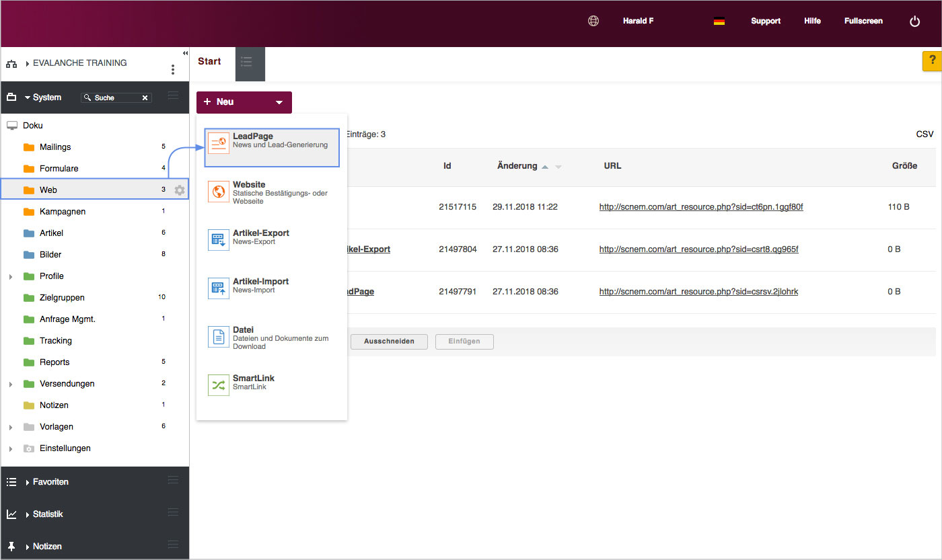Click the globe icon in header
The width and height of the screenshot is (942, 560).
pyautogui.click(x=593, y=21)
